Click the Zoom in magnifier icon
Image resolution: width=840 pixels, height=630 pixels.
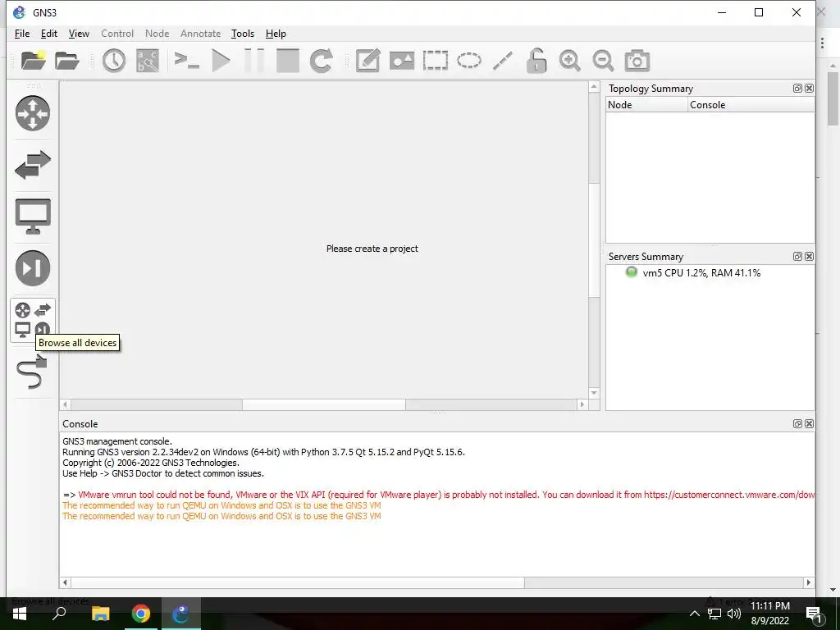(x=569, y=61)
